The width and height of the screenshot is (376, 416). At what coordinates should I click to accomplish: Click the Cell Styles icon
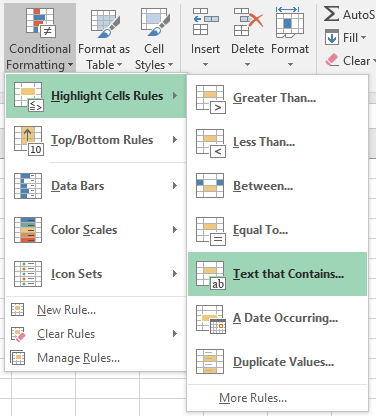[155, 22]
